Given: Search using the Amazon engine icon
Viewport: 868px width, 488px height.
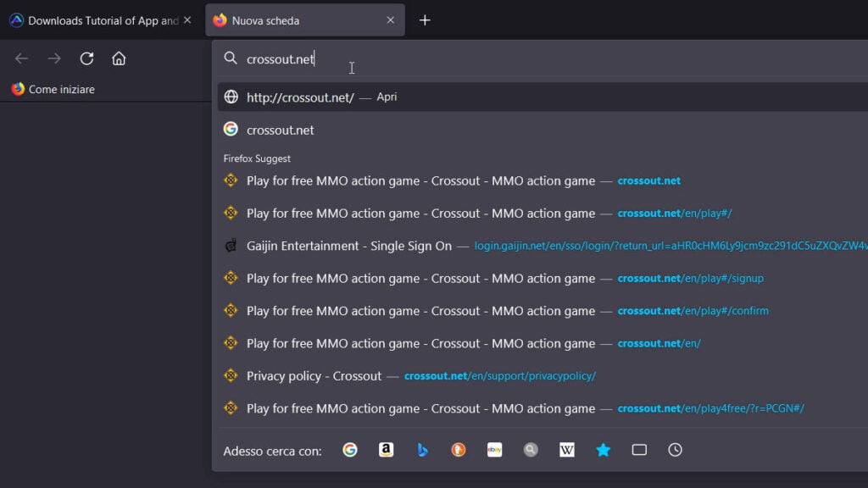Looking at the screenshot, I should coord(386,450).
